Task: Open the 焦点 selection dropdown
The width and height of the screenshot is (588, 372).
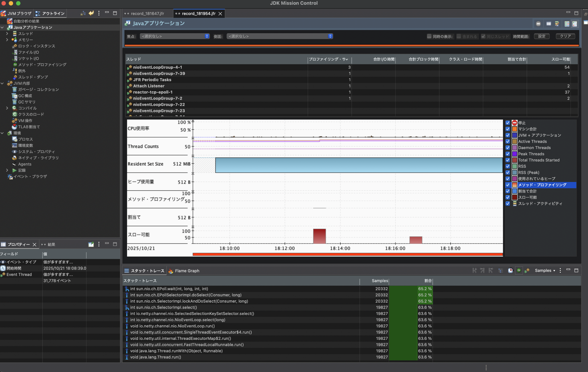Action: coord(175,36)
